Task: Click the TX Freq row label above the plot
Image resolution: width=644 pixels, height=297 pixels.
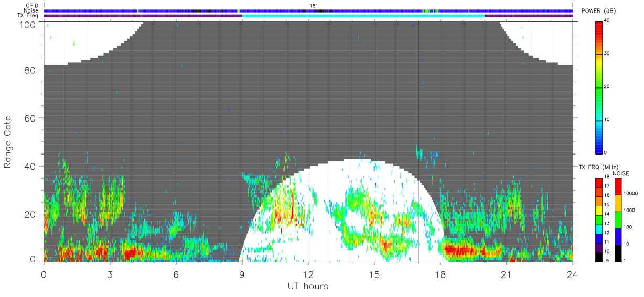Action: (28, 16)
